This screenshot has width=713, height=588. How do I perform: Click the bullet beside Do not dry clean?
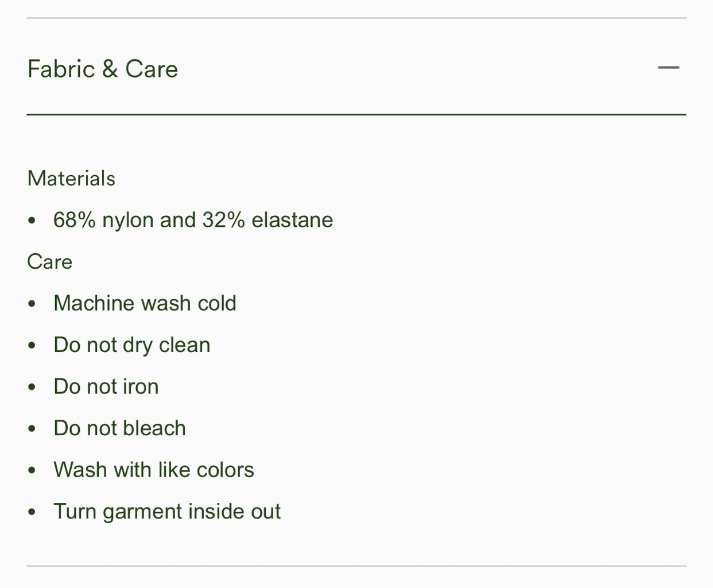(32, 346)
